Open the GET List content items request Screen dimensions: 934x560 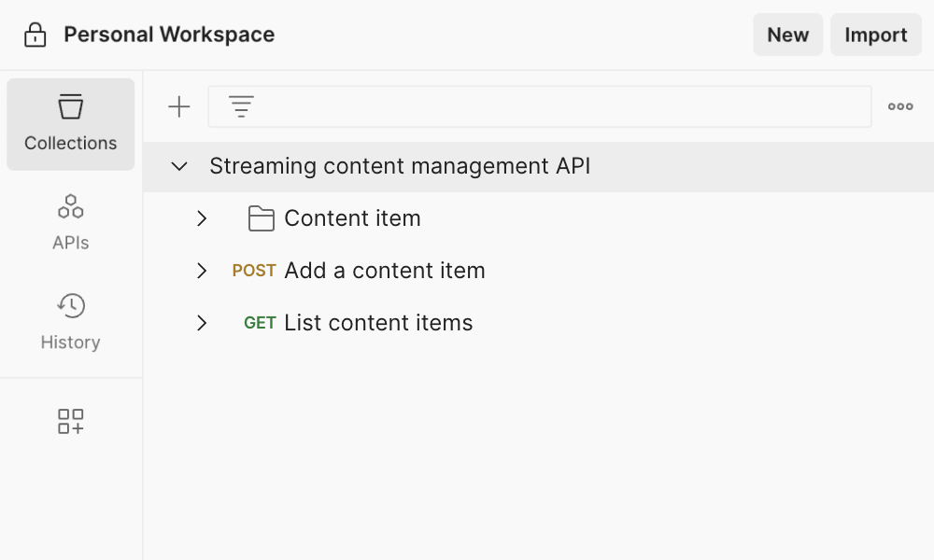click(x=378, y=323)
